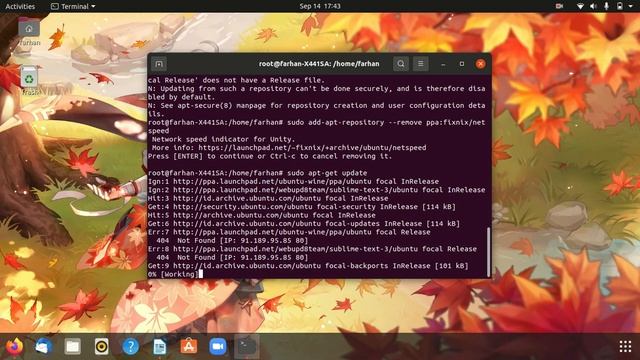Image resolution: width=640 pixels, height=360 pixels.
Task: Open the Wi-Fi network indicator
Action: pyautogui.click(x=580, y=6)
